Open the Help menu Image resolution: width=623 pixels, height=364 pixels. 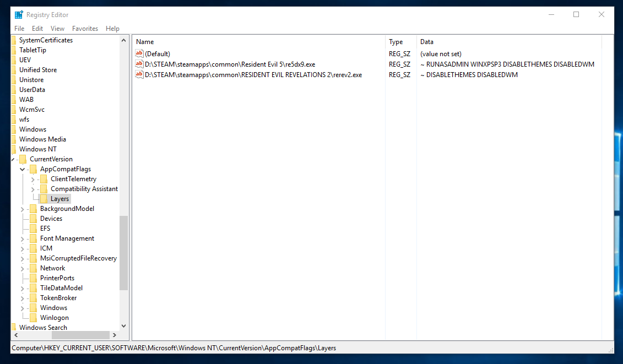pos(112,29)
